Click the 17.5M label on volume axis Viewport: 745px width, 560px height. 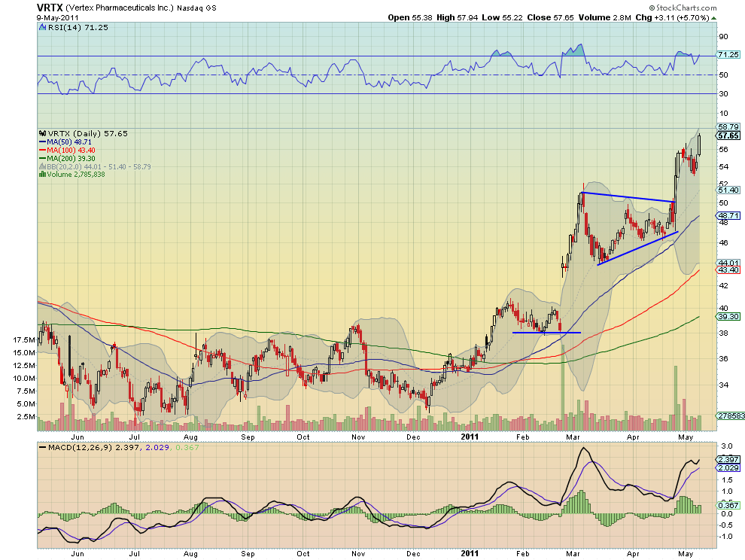24,340
